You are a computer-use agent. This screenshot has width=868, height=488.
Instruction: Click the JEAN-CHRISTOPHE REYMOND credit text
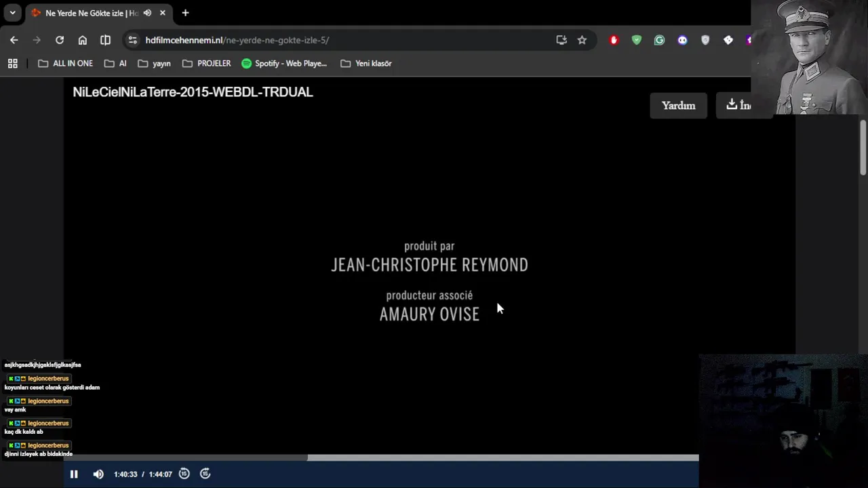pos(429,265)
